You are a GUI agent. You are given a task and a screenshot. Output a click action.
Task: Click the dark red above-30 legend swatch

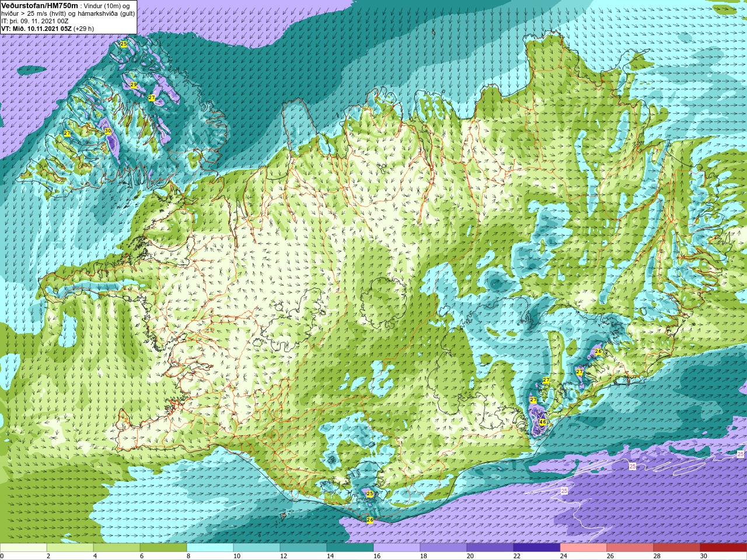click(x=724, y=548)
